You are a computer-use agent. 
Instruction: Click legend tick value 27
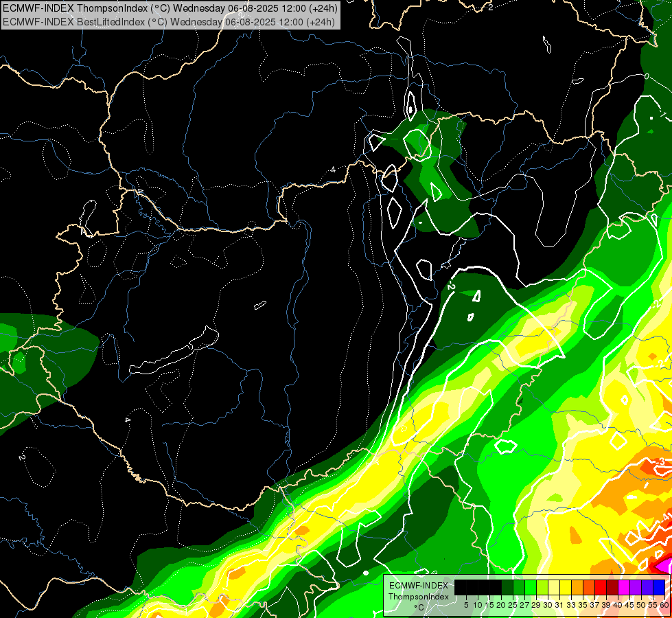point(524,605)
